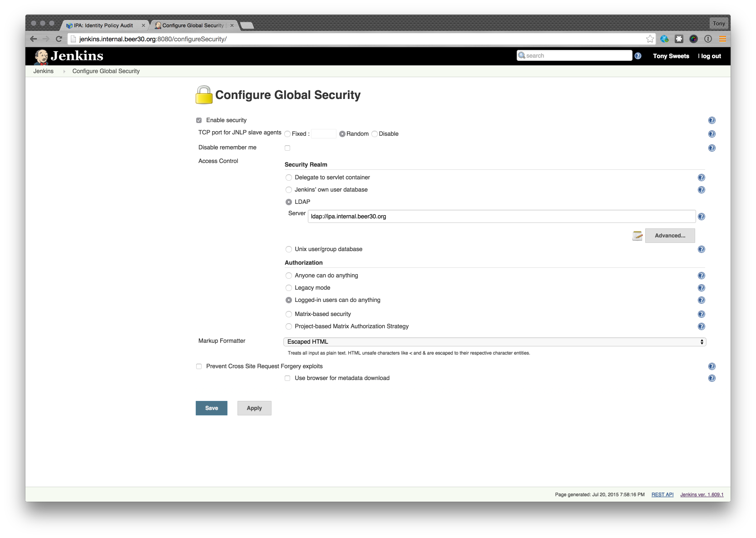Open help for Project-based Matrix Authorization Strategy

pyautogui.click(x=701, y=326)
